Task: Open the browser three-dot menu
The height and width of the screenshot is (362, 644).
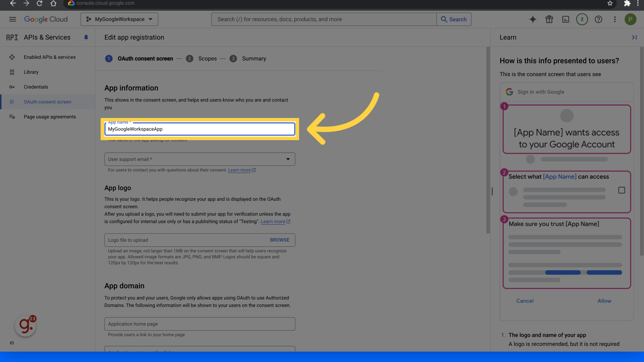Action: (x=638, y=3)
